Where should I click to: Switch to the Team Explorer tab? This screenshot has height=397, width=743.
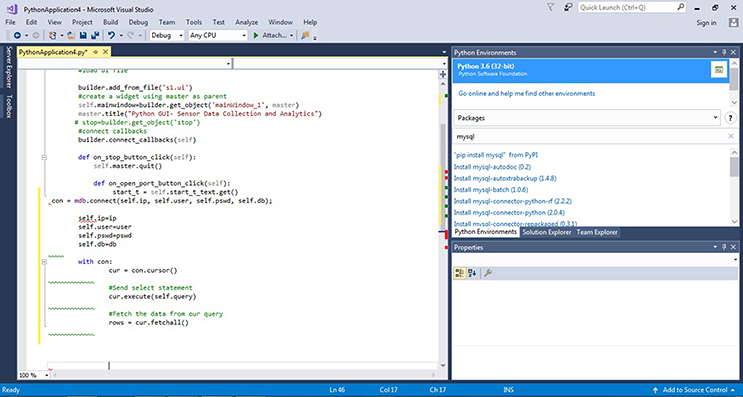pyautogui.click(x=597, y=232)
